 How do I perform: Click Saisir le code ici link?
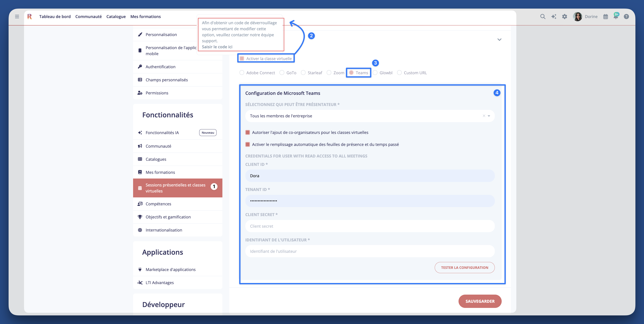(217, 47)
